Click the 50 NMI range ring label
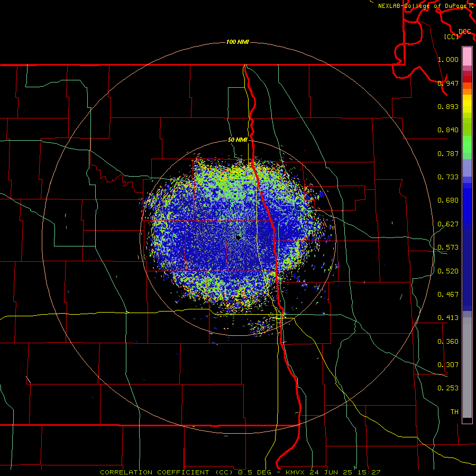Screen dimensions: 476x476 pyautogui.click(x=237, y=140)
